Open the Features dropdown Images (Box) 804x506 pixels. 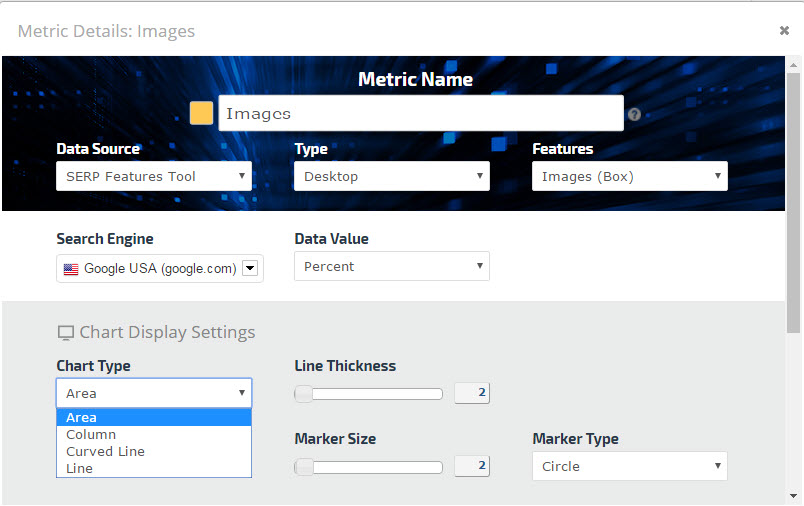[x=629, y=176]
